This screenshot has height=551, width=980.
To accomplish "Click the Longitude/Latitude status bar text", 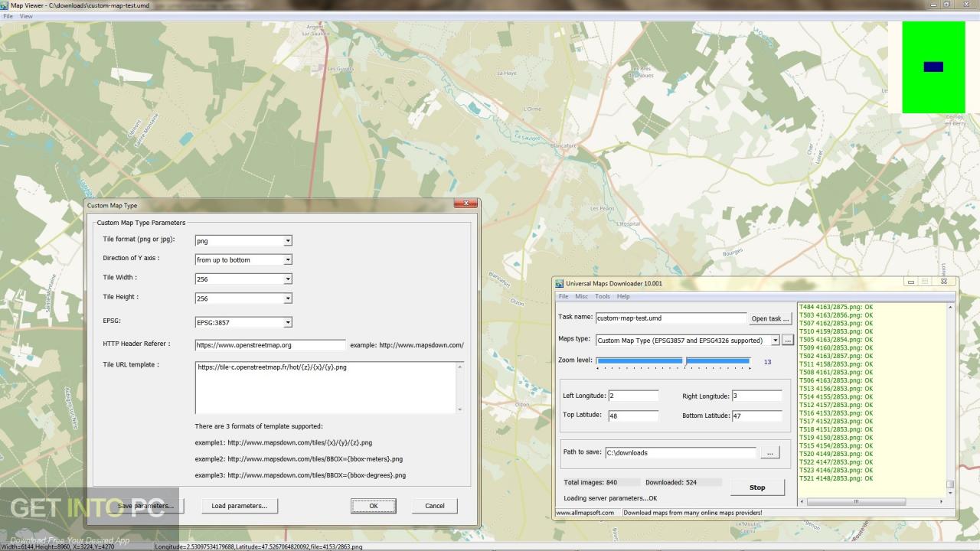I will [258, 547].
